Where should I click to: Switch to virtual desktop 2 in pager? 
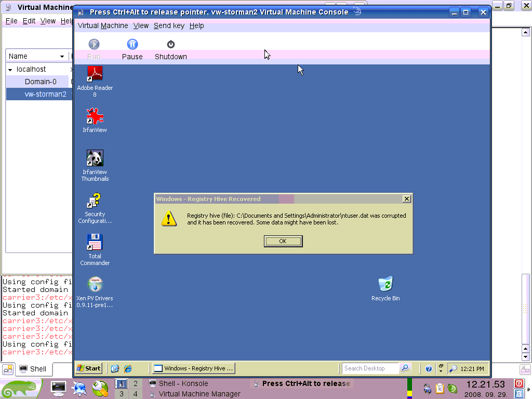[135, 384]
